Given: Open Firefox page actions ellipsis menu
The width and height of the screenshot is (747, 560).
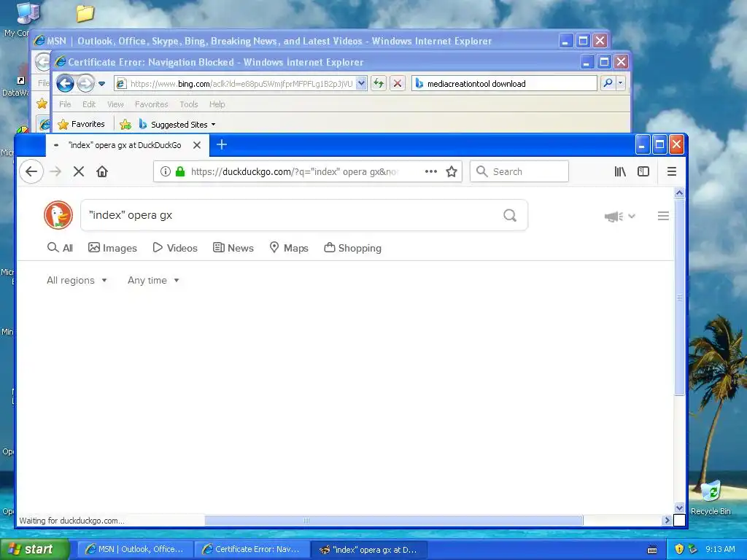Looking at the screenshot, I should click(430, 171).
